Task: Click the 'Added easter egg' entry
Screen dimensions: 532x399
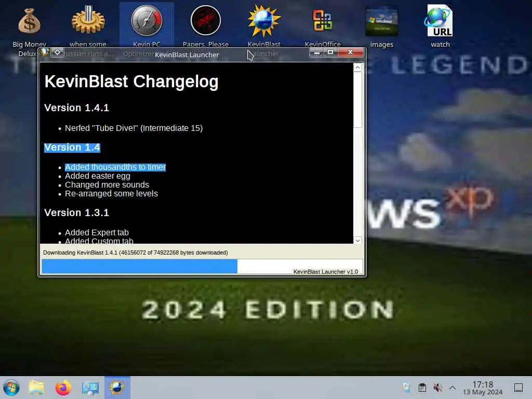Action: tap(97, 176)
